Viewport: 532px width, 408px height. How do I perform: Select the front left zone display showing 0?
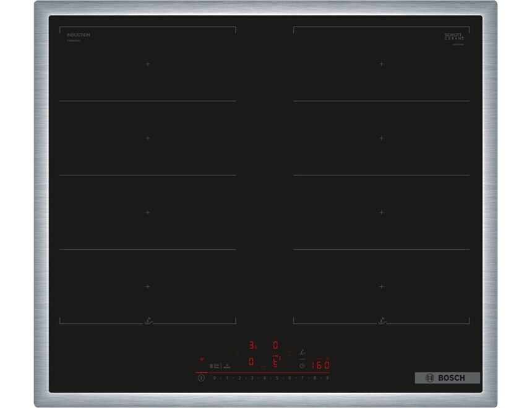[x=251, y=362]
